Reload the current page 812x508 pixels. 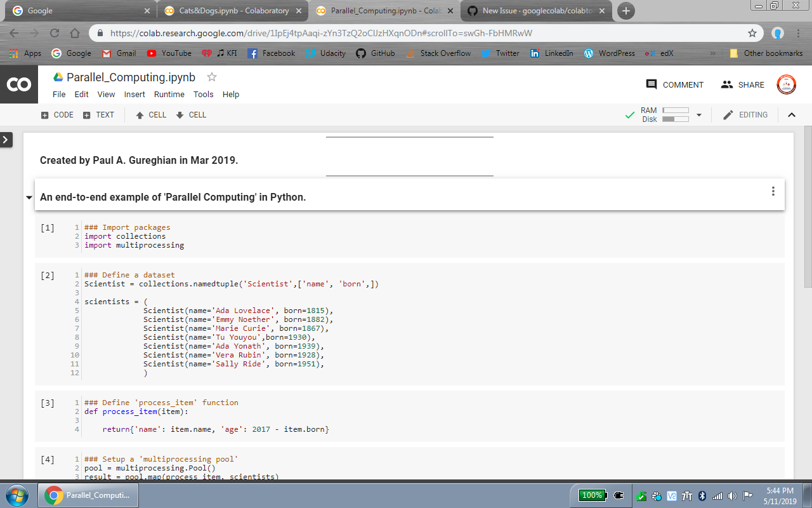pos(55,33)
